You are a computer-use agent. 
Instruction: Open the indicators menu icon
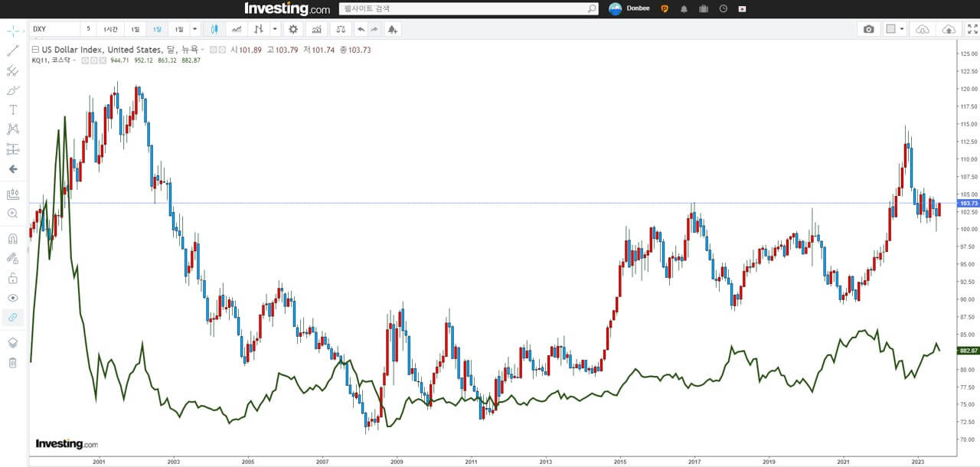pyautogui.click(x=315, y=29)
